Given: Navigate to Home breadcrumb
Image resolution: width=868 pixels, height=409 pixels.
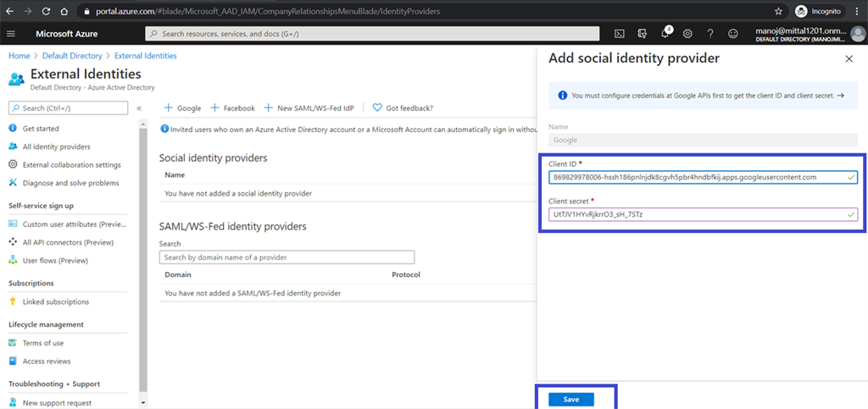Looking at the screenshot, I should tap(19, 56).
